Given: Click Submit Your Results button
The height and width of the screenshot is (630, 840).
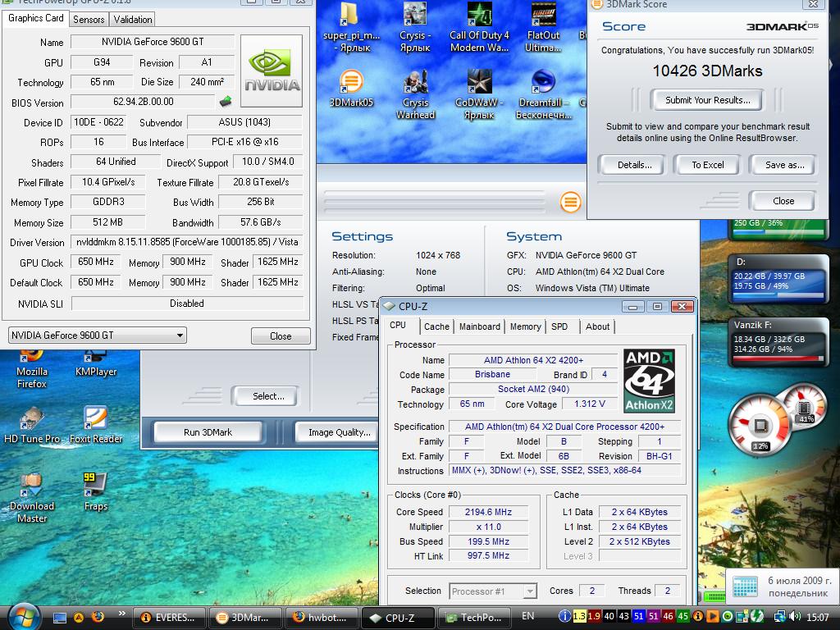Looking at the screenshot, I should 707,100.
